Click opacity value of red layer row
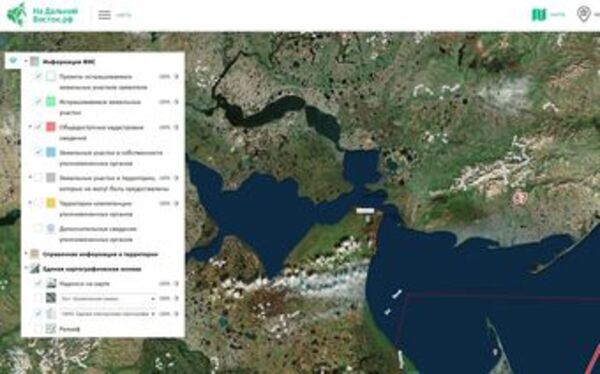 [165, 127]
